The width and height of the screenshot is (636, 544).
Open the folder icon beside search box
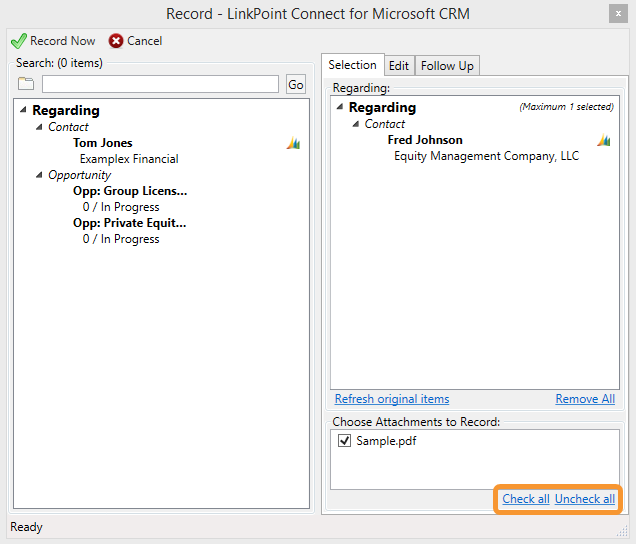tap(26, 84)
